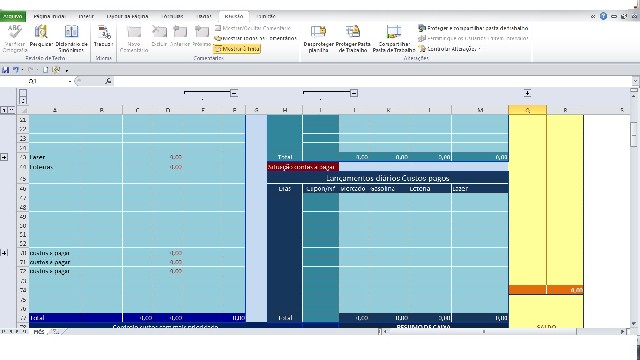Viewport: 640px width, 360px height.
Task: Click the Undo arrow icon
Action: [x=16, y=70]
